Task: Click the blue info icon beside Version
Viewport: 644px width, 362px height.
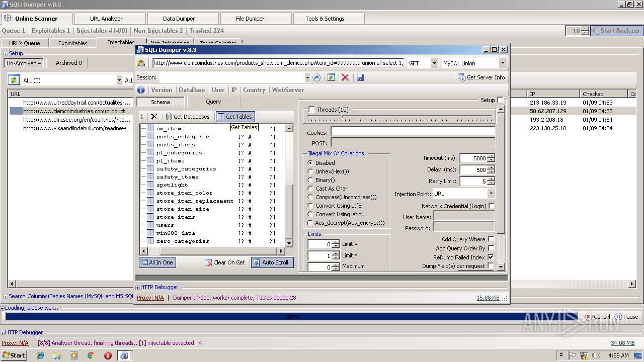Action: pyautogui.click(x=141, y=90)
